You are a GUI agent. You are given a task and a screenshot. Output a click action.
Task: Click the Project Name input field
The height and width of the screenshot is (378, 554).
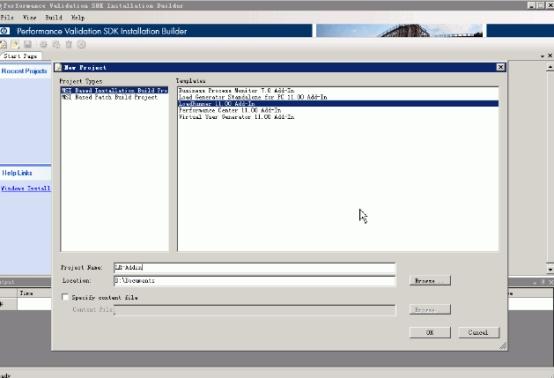[254, 267]
